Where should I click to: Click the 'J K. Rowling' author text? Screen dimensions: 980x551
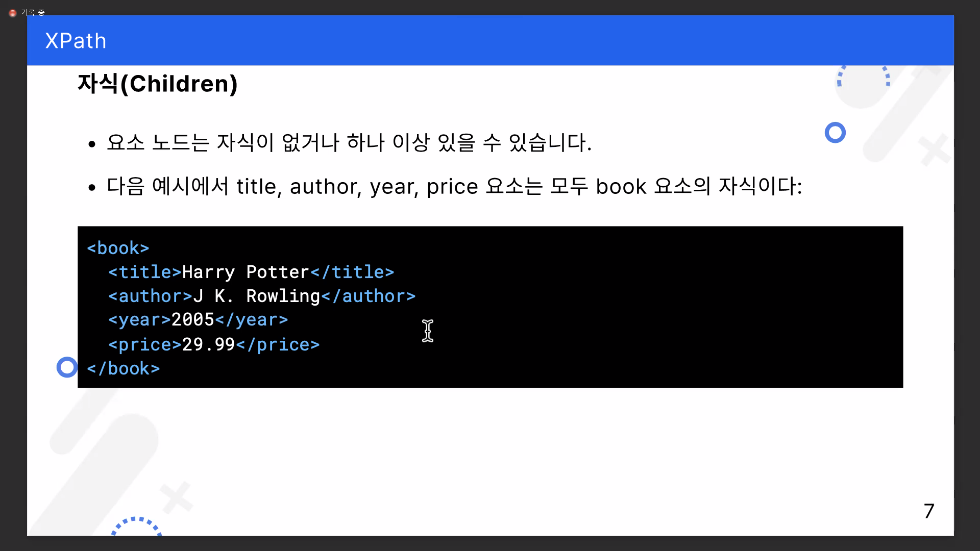(x=256, y=296)
